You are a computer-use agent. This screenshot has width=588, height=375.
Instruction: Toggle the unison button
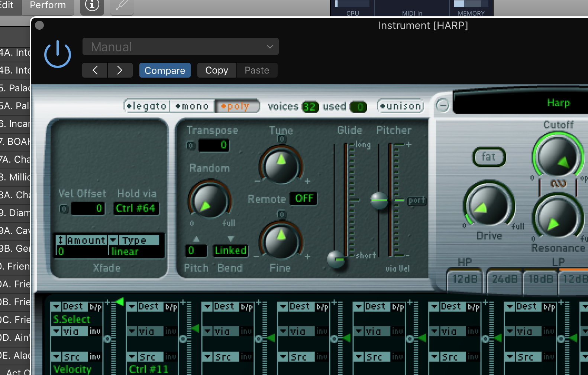click(400, 106)
